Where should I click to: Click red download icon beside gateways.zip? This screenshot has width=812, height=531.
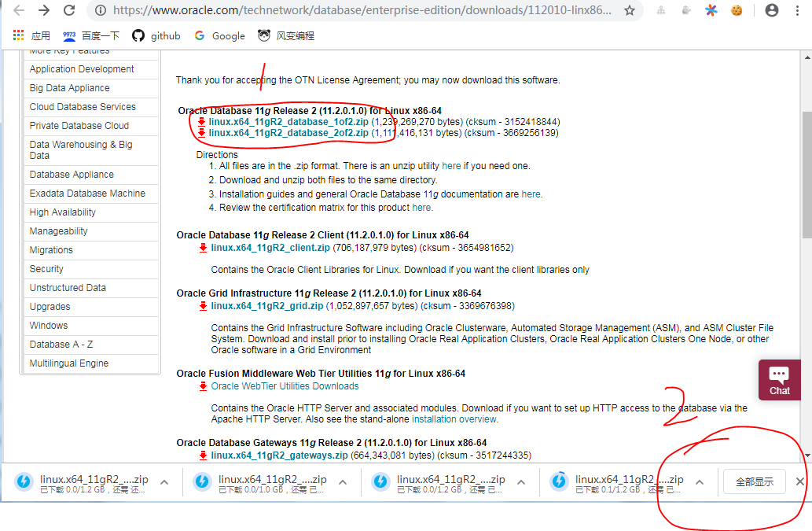click(x=203, y=455)
